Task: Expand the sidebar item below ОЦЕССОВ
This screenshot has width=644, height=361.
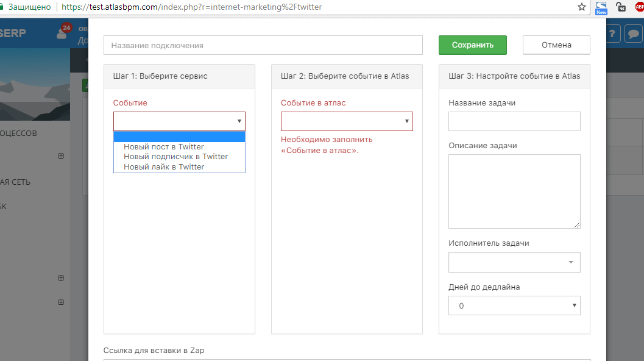Action: [x=61, y=156]
